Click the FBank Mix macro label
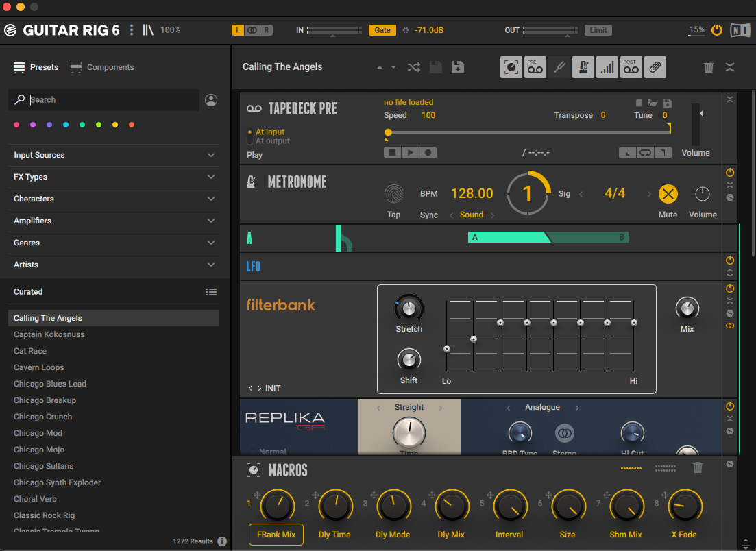The width and height of the screenshot is (756, 551). tap(276, 535)
